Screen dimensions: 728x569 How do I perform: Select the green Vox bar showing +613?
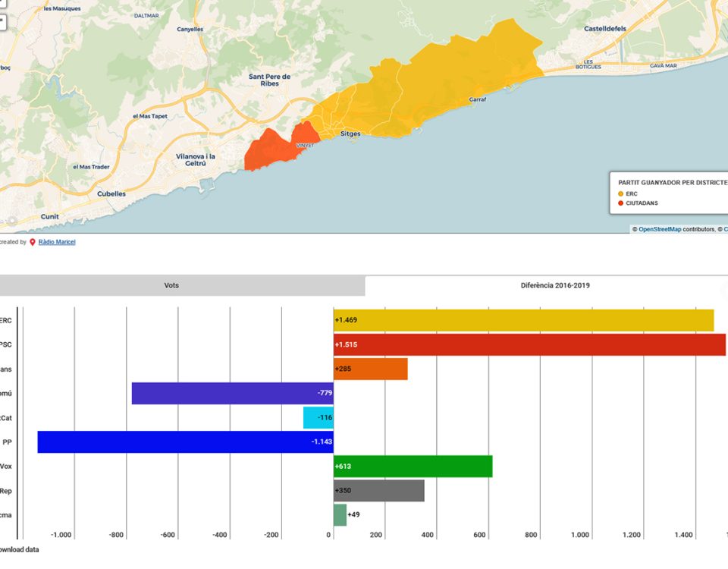pos(413,467)
